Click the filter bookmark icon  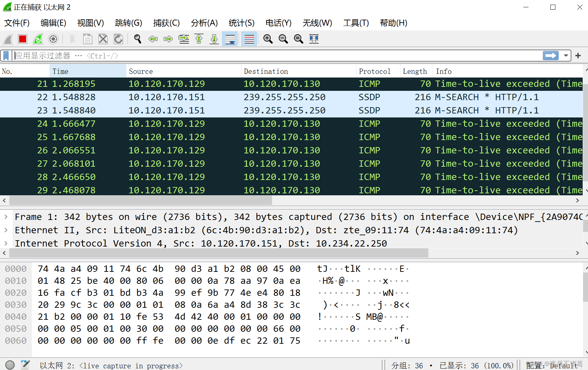(x=6, y=56)
